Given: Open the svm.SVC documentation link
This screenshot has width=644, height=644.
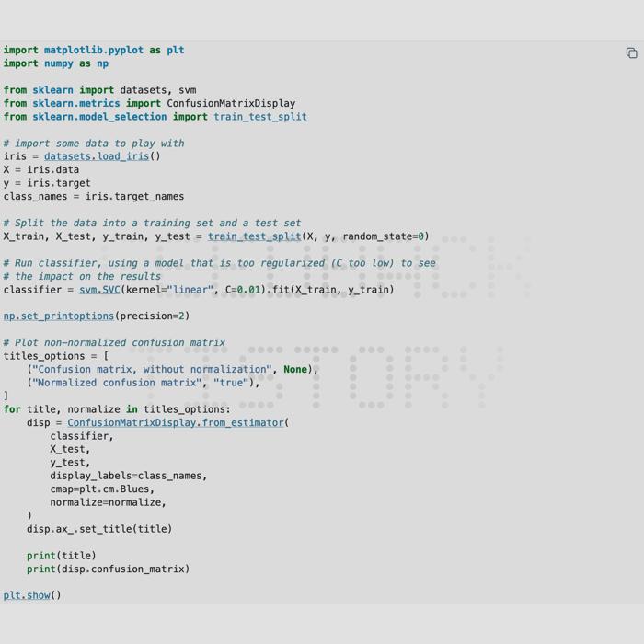Looking at the screenshot, I should coord(99,290).
